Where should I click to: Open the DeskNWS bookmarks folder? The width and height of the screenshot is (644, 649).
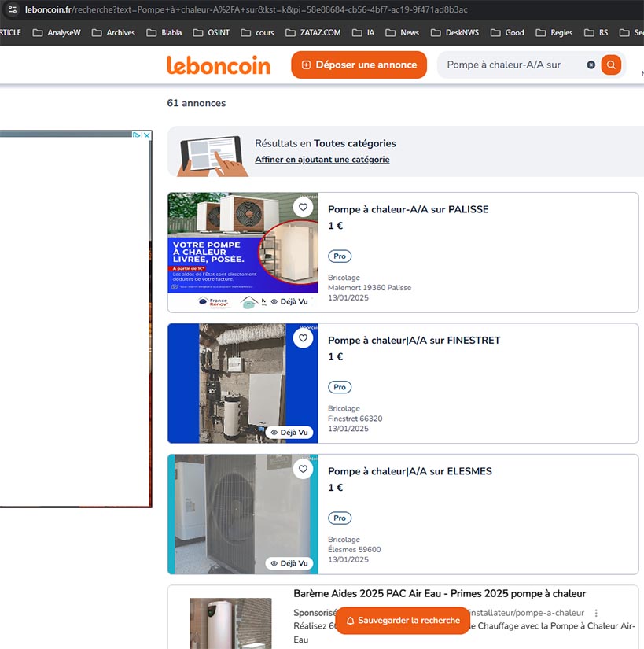tap(454, 33)
